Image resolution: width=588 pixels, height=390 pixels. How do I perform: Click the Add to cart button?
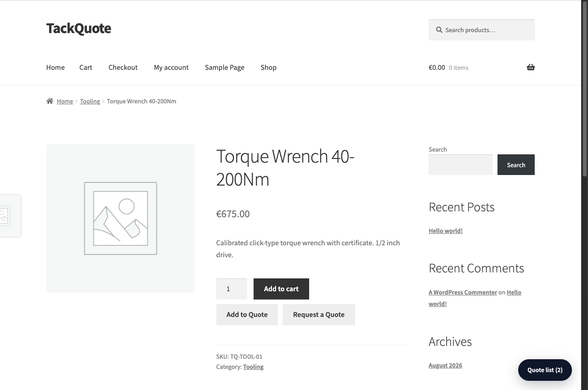click(281, 289)
